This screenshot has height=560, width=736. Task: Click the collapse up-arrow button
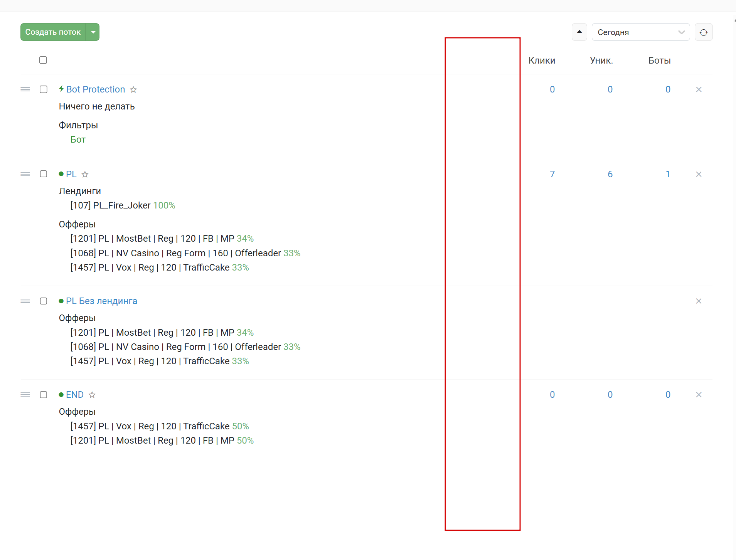[x=579, y=32]
